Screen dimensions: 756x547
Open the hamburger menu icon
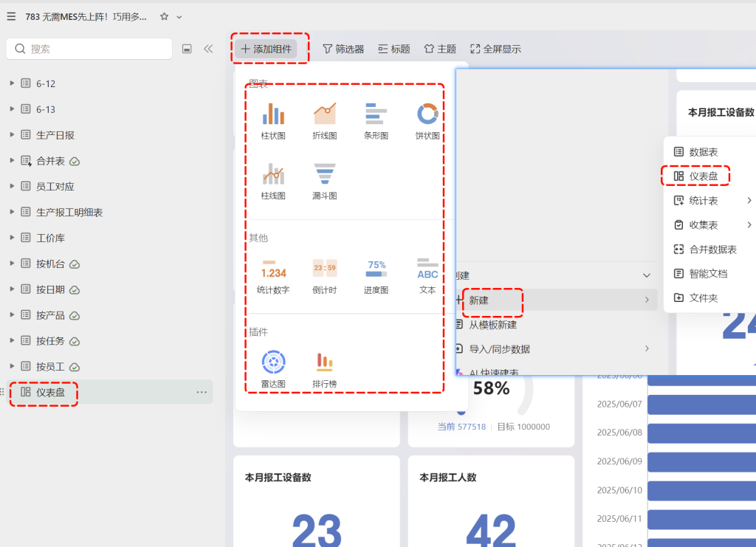[11, 17]
